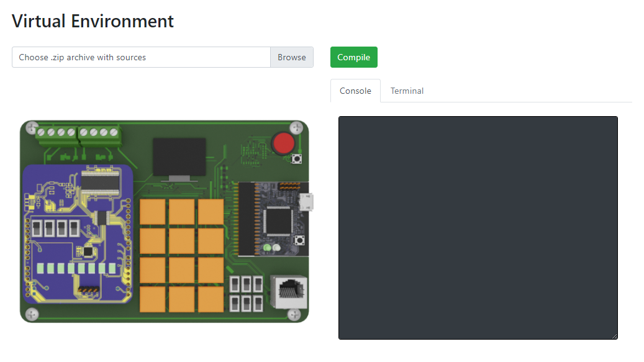Open the Console tab

coord(355,91)
